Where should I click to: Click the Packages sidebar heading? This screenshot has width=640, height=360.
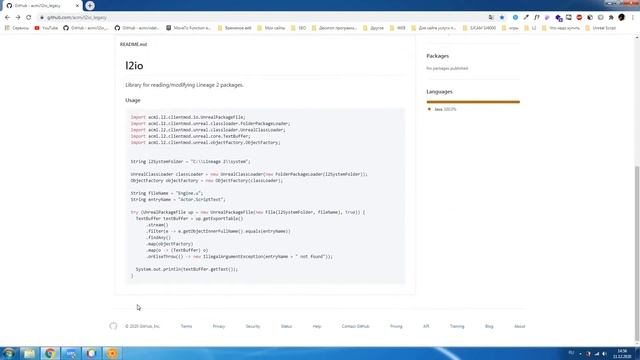(438, 56)
